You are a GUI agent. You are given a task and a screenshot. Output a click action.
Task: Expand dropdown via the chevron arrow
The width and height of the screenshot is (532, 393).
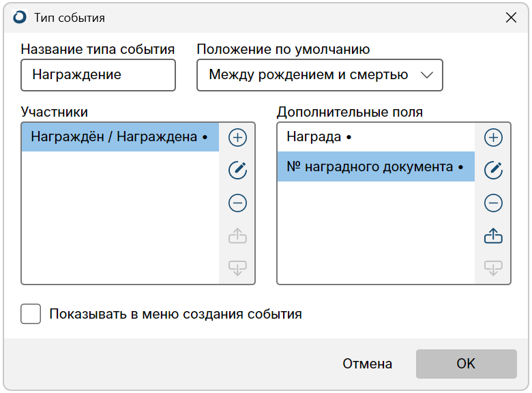coord(427,75)
